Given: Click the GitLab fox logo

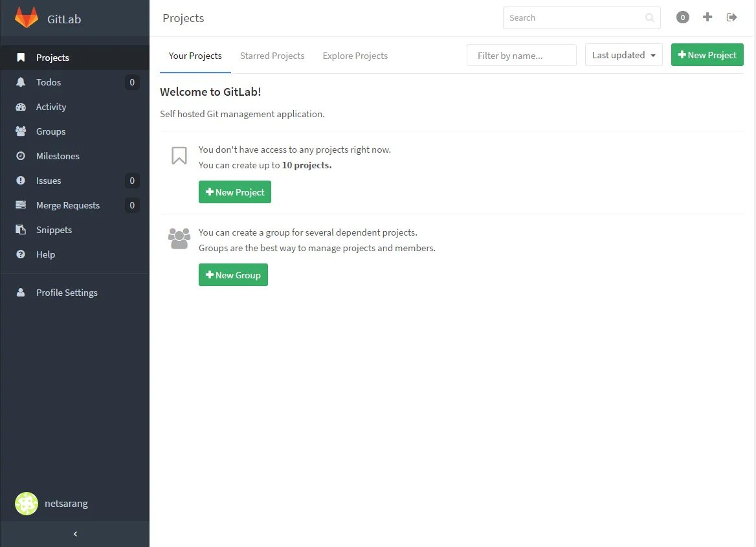Looking at the screenshot, I should tap(27, 17).
